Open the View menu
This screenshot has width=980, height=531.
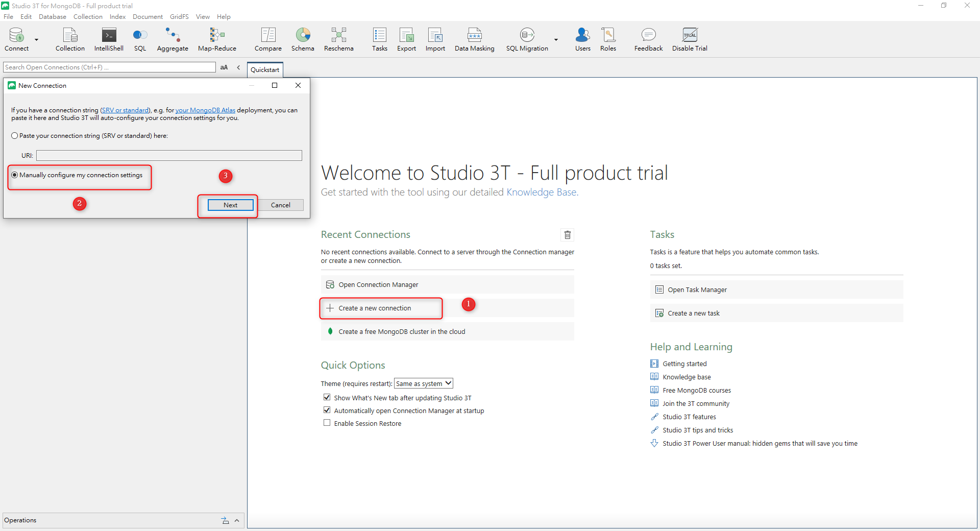[x=203, y=16]
